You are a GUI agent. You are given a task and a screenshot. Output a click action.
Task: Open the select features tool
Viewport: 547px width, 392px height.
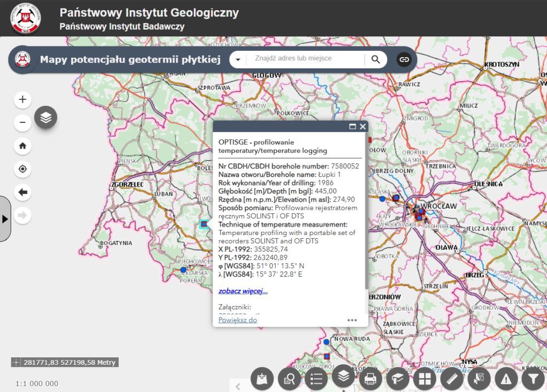[479, 379]
